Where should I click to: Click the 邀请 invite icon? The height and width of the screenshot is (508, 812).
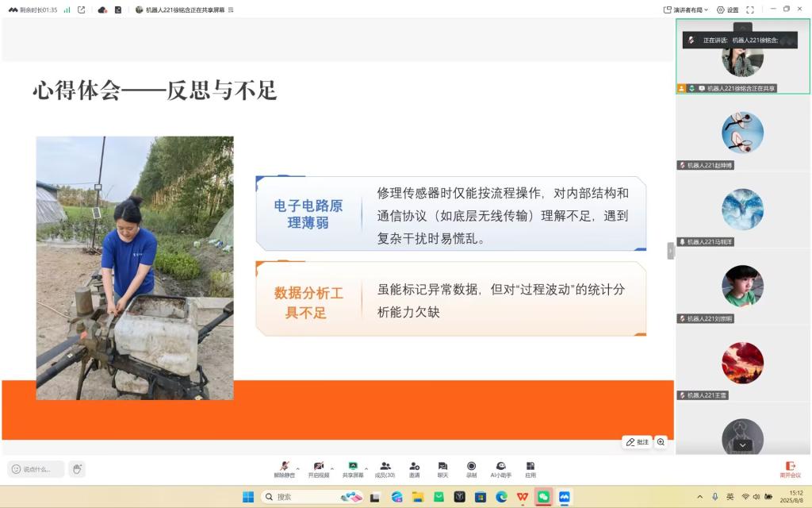414,468
